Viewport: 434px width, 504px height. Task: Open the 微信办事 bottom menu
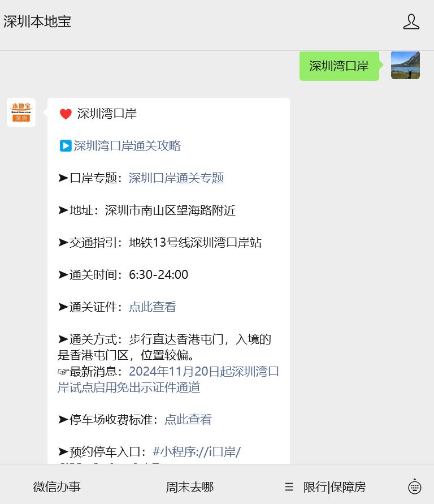coord(57,486)
